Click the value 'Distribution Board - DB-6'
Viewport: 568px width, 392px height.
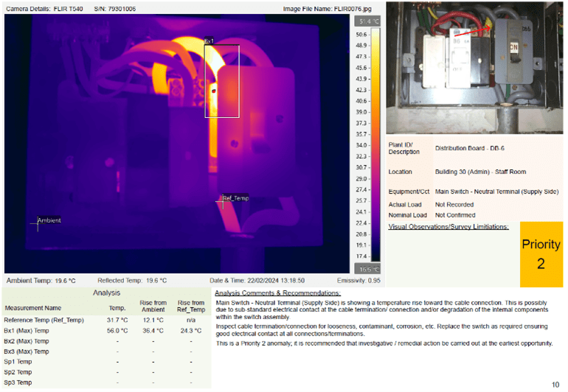tap(469, 148)
